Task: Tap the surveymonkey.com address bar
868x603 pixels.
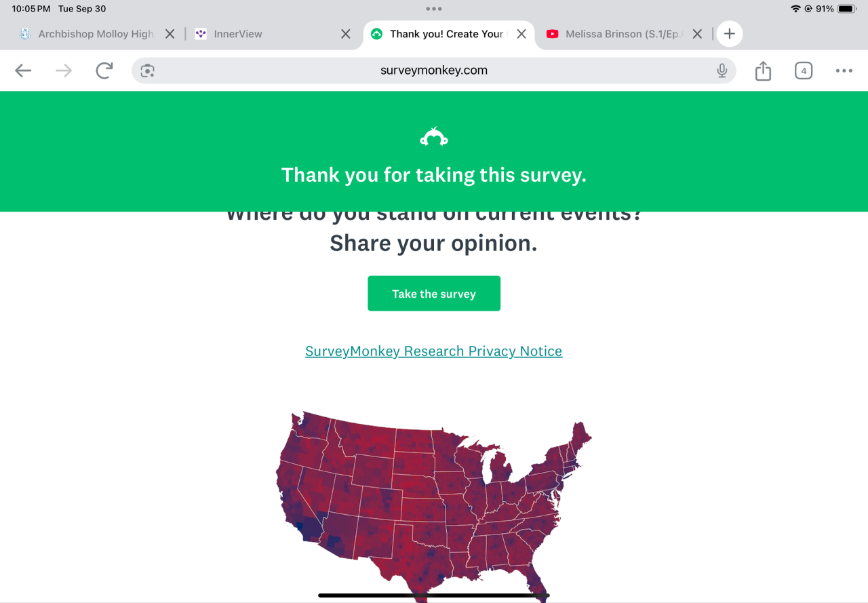Action: tap(434, 71)
